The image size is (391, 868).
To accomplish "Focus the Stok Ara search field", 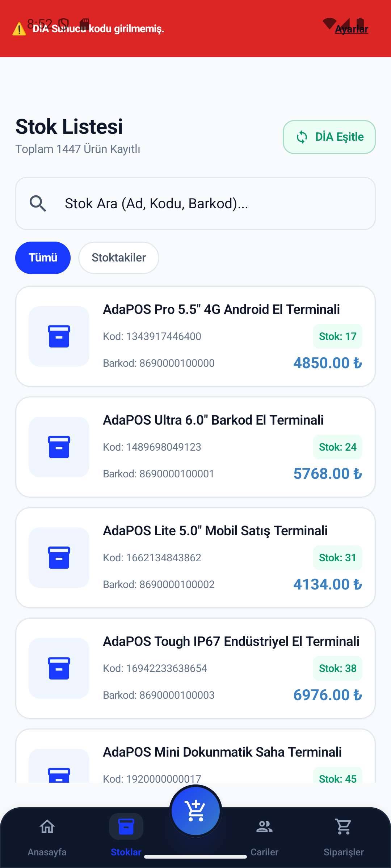I will click(x=195, y=203).
